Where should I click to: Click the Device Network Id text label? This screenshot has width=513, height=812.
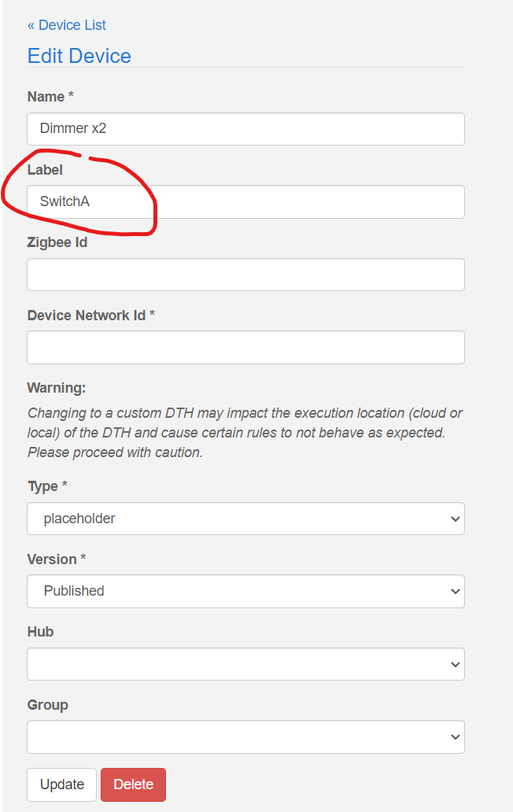(87, 316)
